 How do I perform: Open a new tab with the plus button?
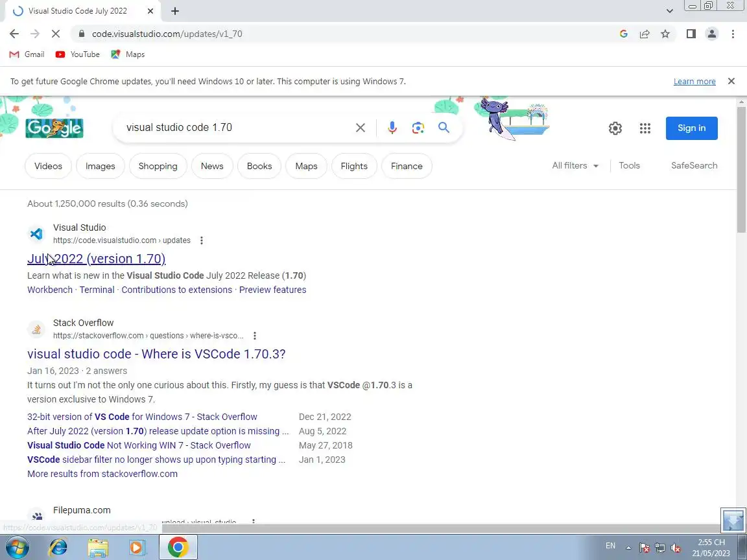tap(175, 11)
